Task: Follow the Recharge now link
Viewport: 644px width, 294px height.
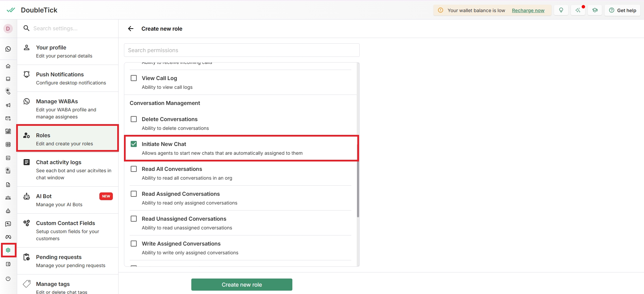Action: click(x=528, y=10)
